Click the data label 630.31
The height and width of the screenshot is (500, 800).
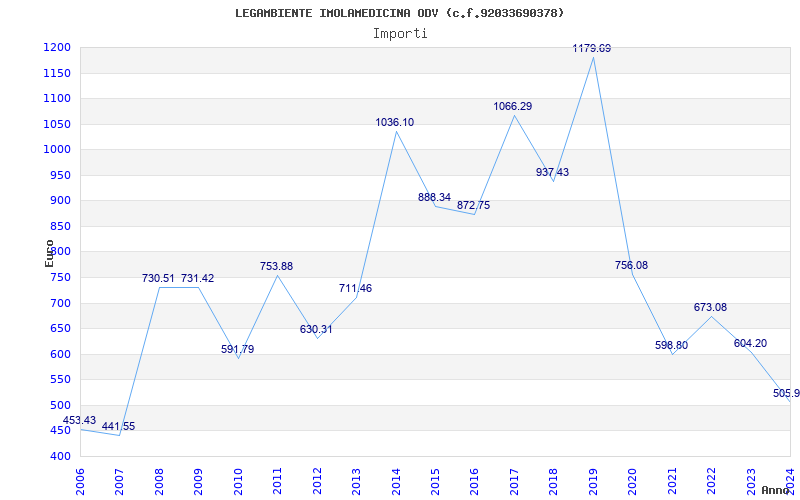316,330
